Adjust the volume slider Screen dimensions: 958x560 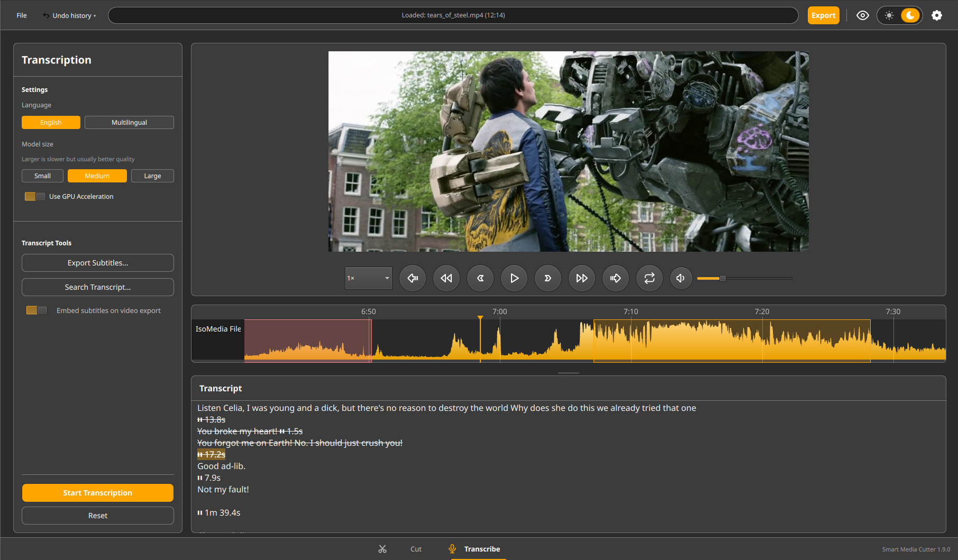(x=722, y=278)
